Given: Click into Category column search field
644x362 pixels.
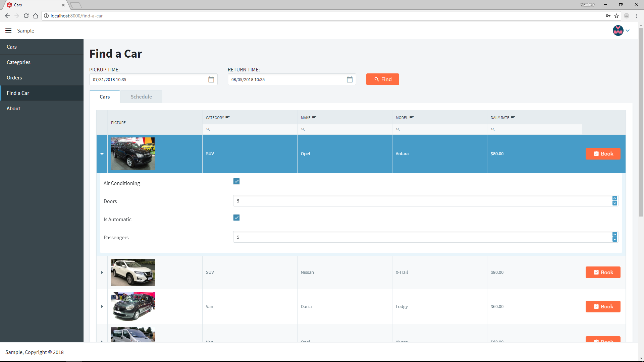Looking at the screenshot, I should 250,129.
